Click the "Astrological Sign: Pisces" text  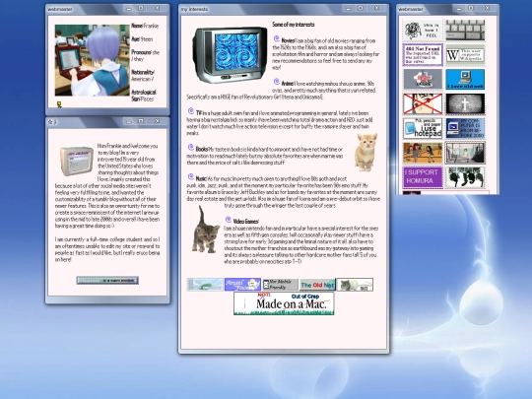[144, 96]
